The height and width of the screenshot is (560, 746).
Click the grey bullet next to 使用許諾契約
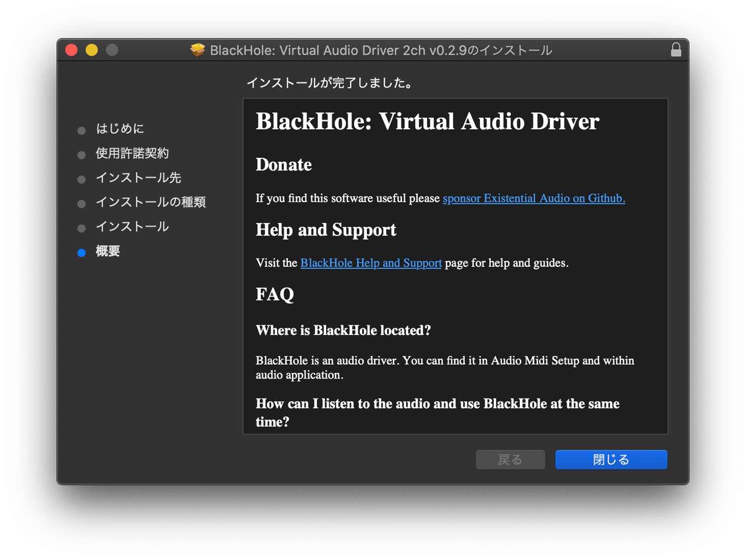coord(82,155)
